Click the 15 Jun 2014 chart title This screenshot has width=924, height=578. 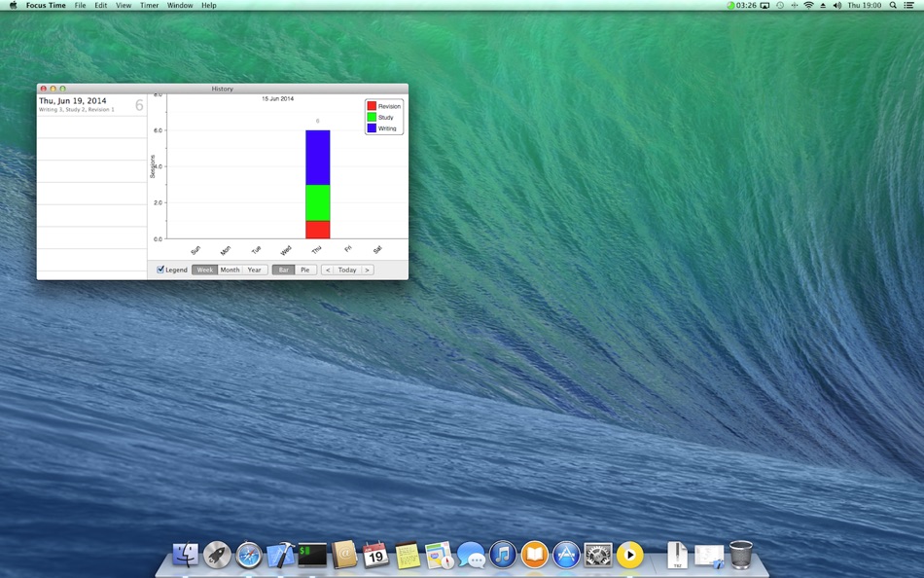click(x=277, y=98)
